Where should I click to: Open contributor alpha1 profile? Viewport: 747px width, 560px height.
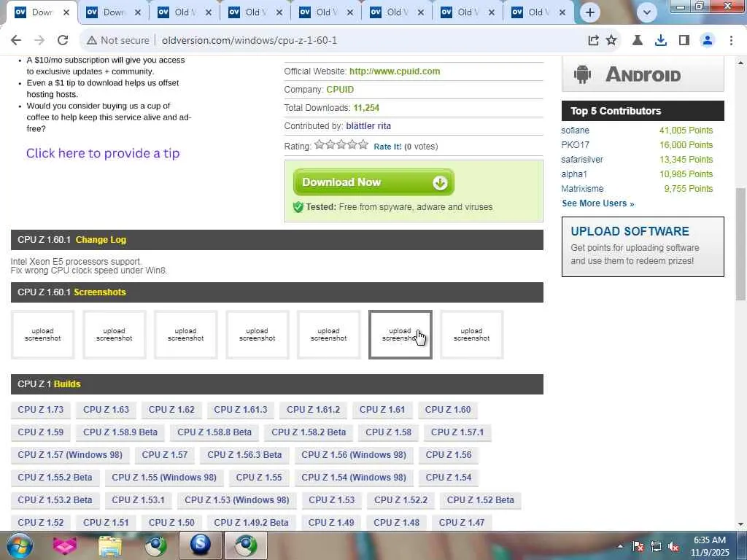click(x=574, y=174)
